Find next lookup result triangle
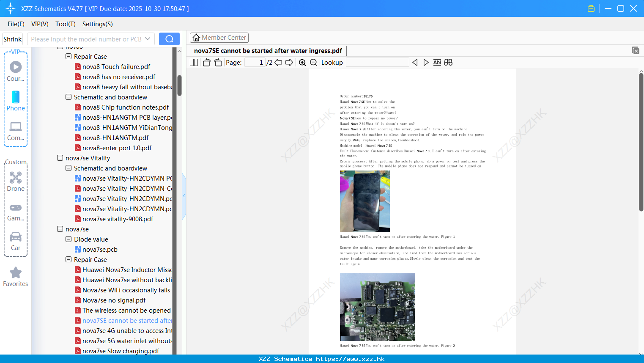 click(426, 63)
